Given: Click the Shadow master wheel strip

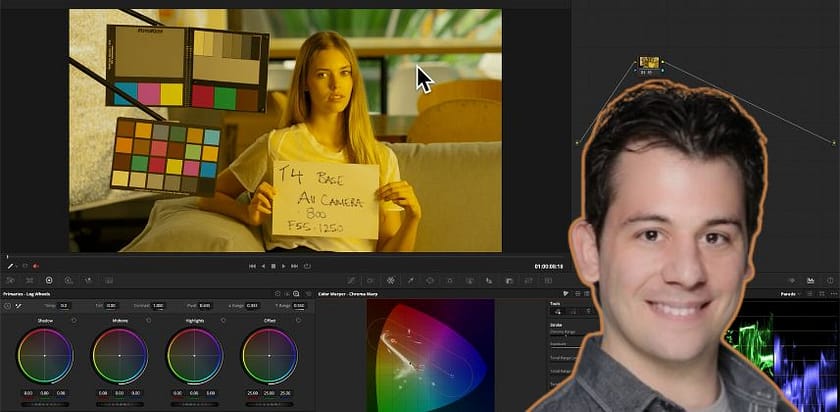Looking at the screenshot, I should 45,402.
